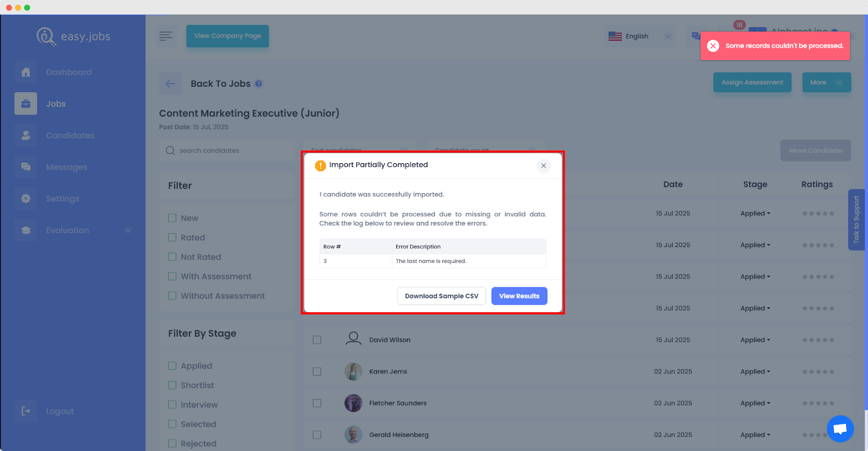The image size is (868, 451).
Task: Click the View Results button
Action: click(519, 296)
